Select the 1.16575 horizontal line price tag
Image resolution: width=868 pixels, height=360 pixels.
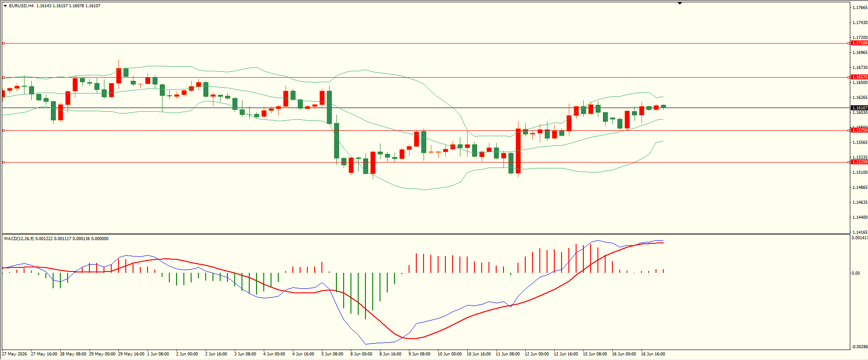click(x=859, y=77)
